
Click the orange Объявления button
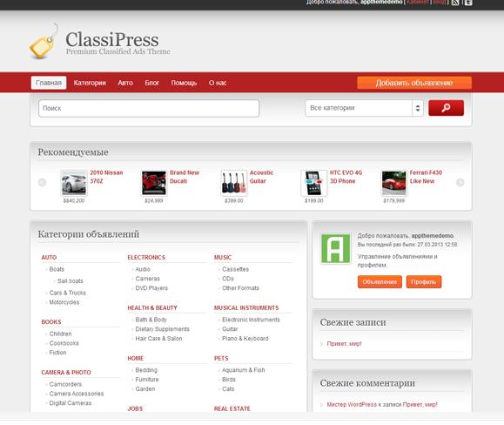pyautogui.click(x=380, y=282)
